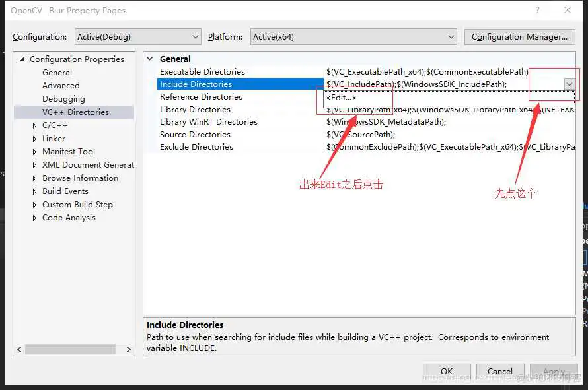Expand the Browse Information node

[34, 178]
